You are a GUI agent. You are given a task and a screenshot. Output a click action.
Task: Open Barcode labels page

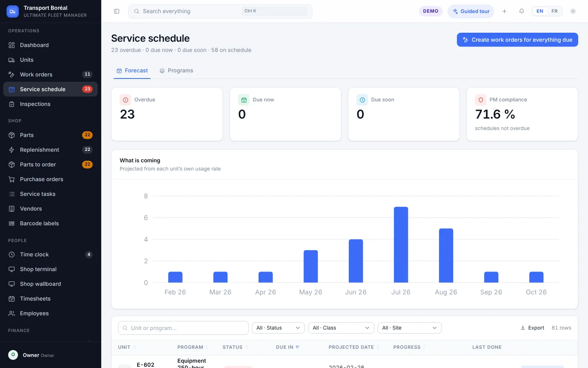pos(50,223)
